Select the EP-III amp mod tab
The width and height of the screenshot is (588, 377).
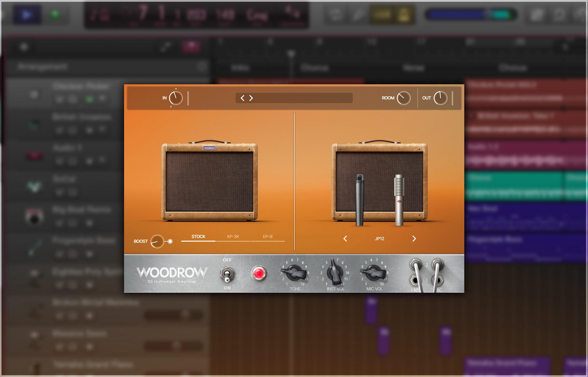coord(268,237)
